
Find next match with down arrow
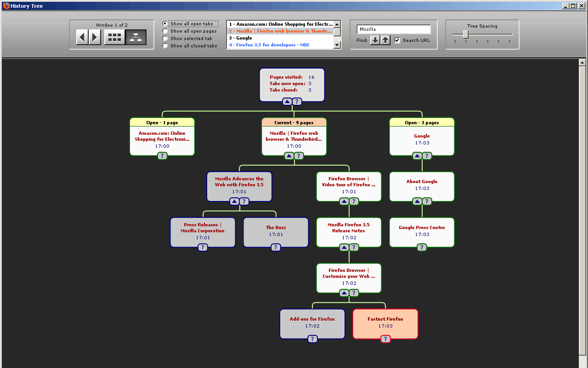pyautogui.click(x=375, y=40)
